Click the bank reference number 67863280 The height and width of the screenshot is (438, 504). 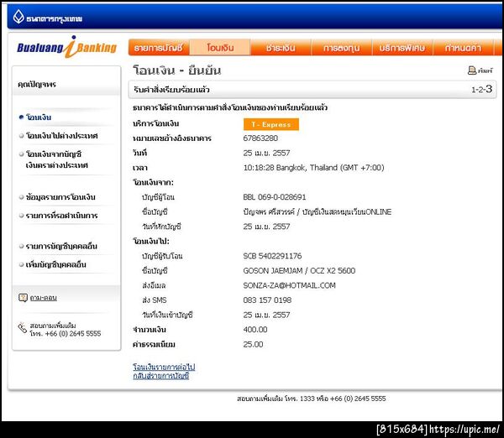tap(260, 138)
